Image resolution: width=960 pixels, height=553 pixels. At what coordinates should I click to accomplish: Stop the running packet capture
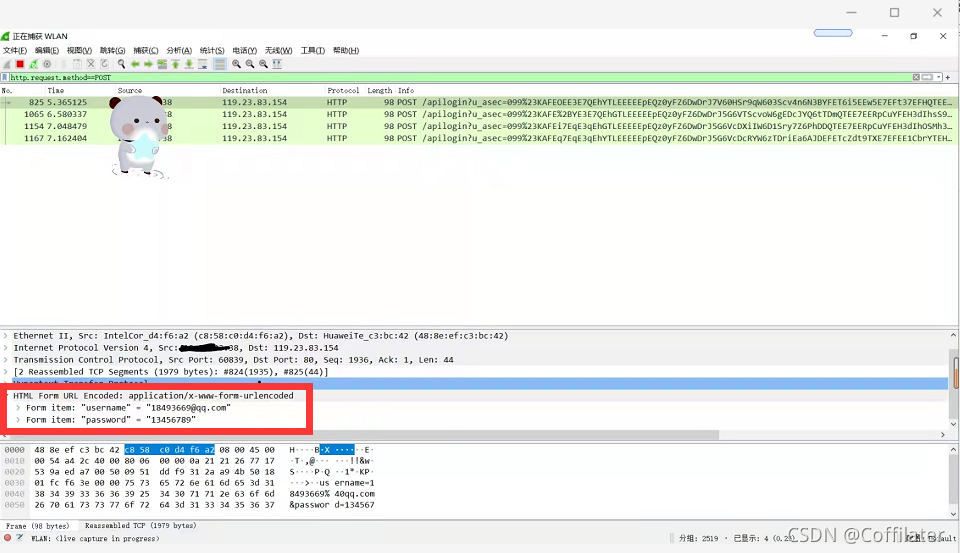click(20, 64)
